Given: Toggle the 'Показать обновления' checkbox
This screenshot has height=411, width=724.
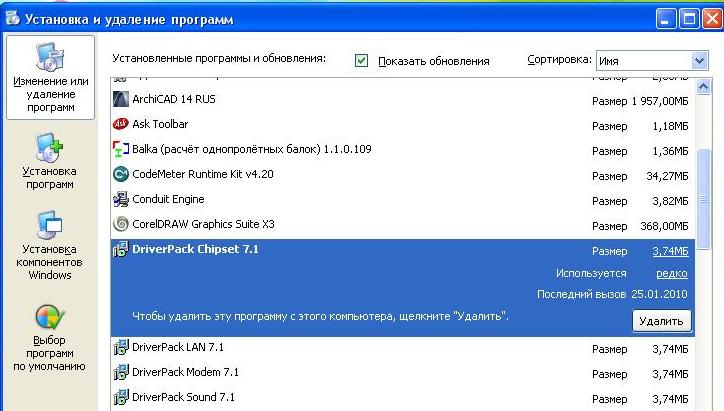Looking at the screenshot, I should point(362,61).
